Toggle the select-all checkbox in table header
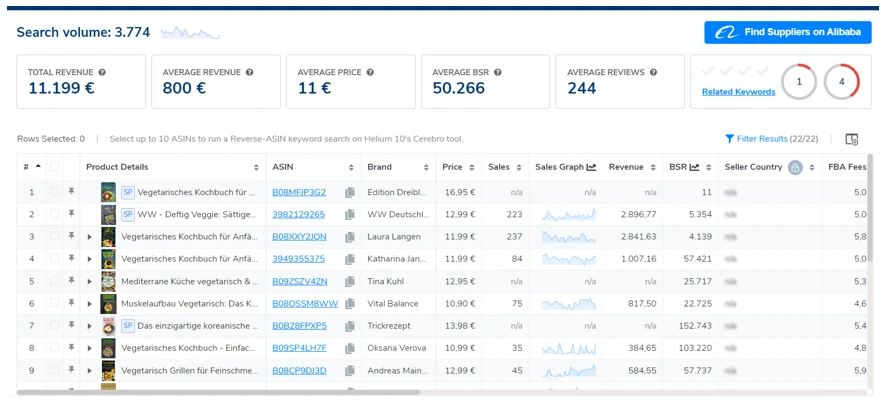 [55, 167]
